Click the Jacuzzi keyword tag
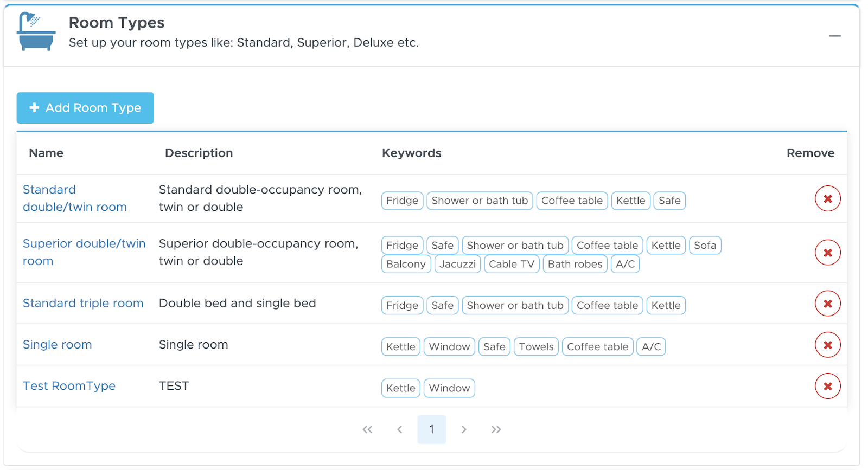Viewport: 868px width, 470px height. 457,265
